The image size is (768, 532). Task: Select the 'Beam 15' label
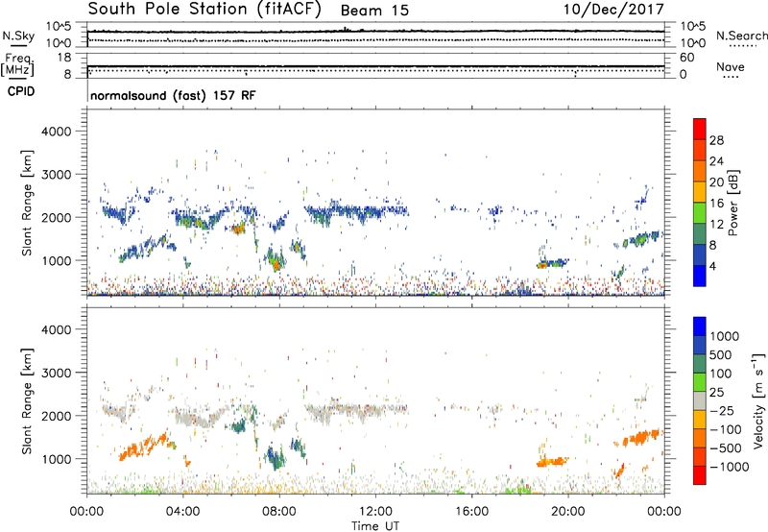click(374, 11)
